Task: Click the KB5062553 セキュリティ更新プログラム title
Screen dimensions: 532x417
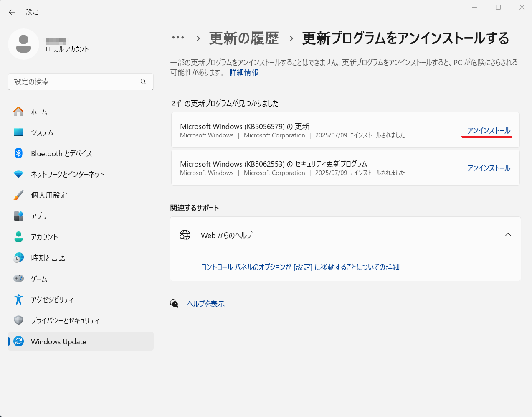Action: 274,164
